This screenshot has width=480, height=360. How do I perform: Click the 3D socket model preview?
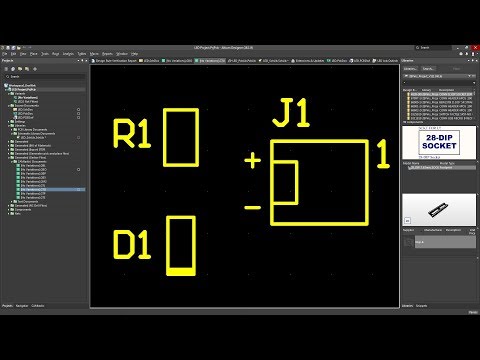click(439, 210)
